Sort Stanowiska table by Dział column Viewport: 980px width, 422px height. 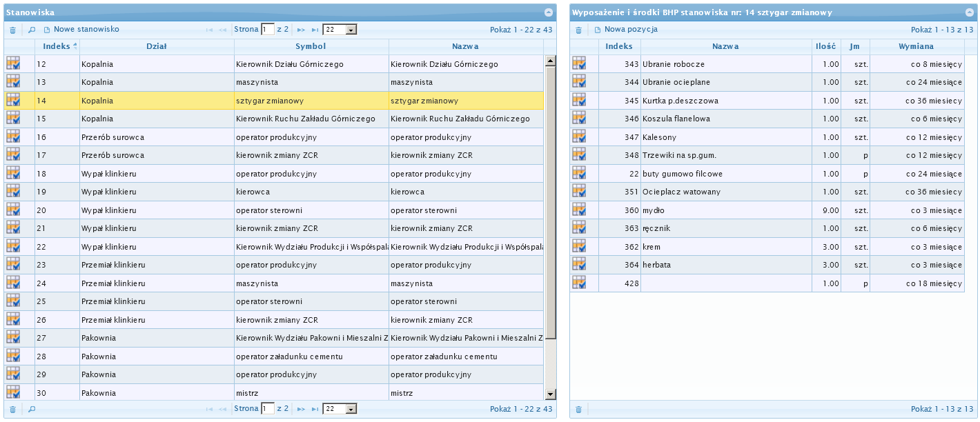click(x=157, y=46)
